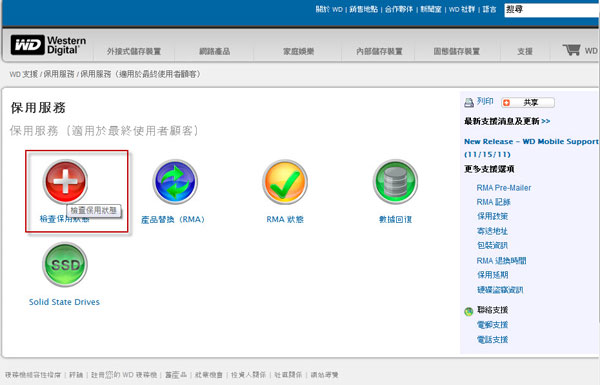The width and height of the screenshot is (600, 385).
Task: Click the RMA 狀態 text label
Action: (285, 219)
